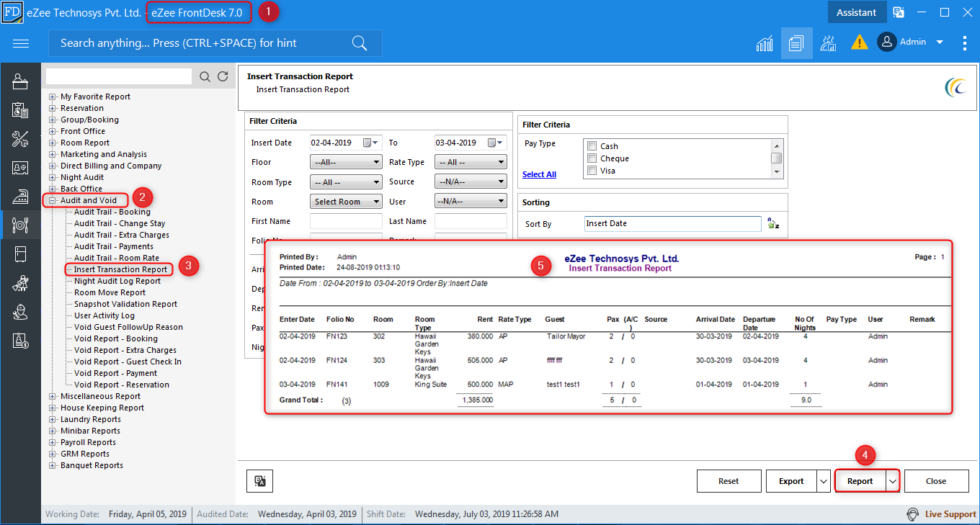Select Snapshot Validation Report

[125, 304]
